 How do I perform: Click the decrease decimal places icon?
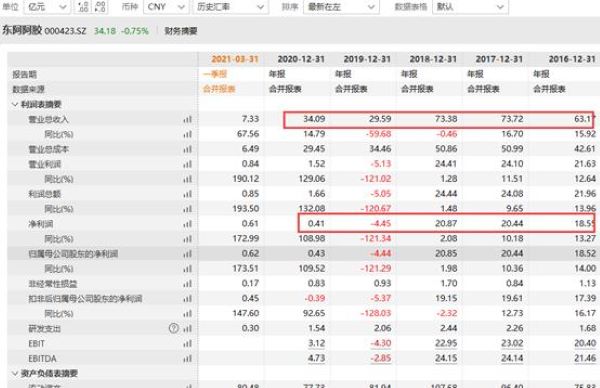coord(100,7)
